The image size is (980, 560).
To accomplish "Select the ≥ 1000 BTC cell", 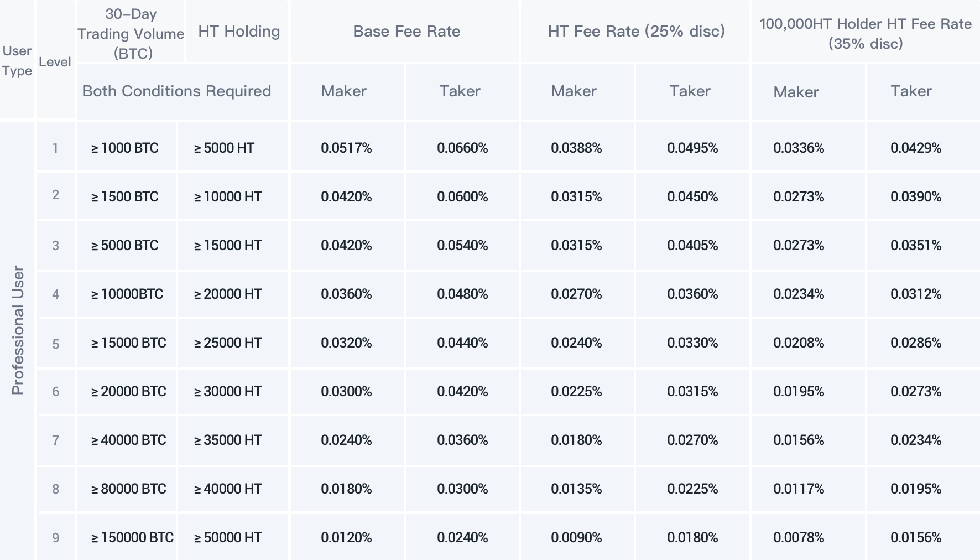I will click(125, 148).
